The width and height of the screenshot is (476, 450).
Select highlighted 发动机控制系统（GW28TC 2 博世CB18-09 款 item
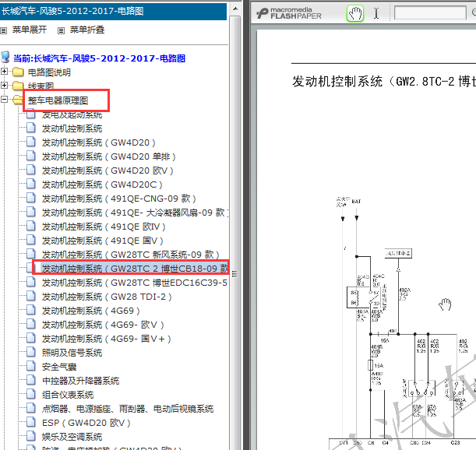click(135, 269)
